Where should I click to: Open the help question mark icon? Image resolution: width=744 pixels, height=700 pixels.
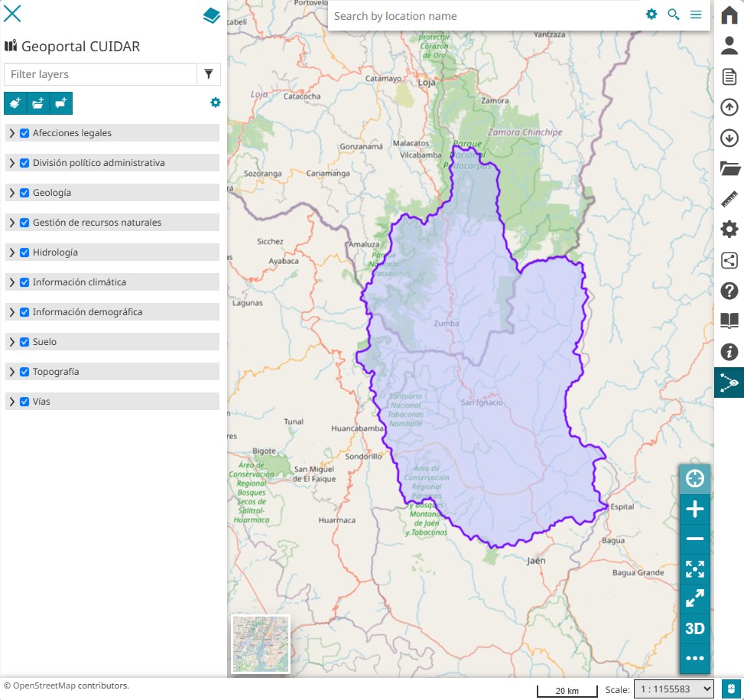tap(729, 291)
